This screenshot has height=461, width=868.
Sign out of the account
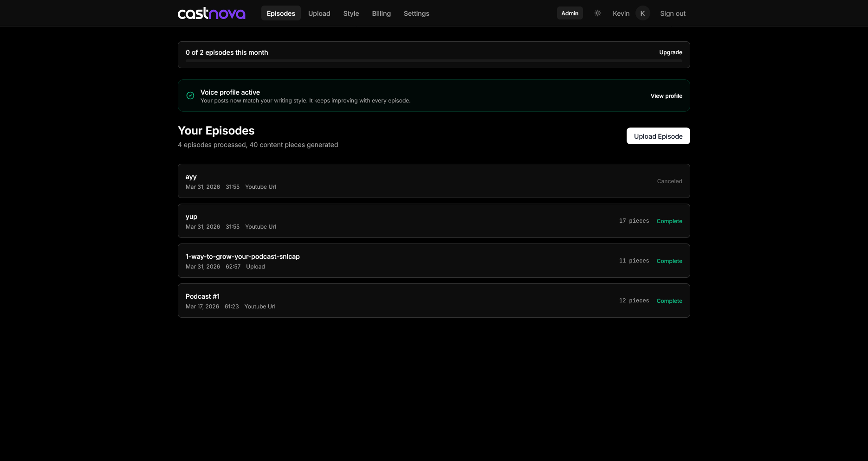(x=673, y=13)
